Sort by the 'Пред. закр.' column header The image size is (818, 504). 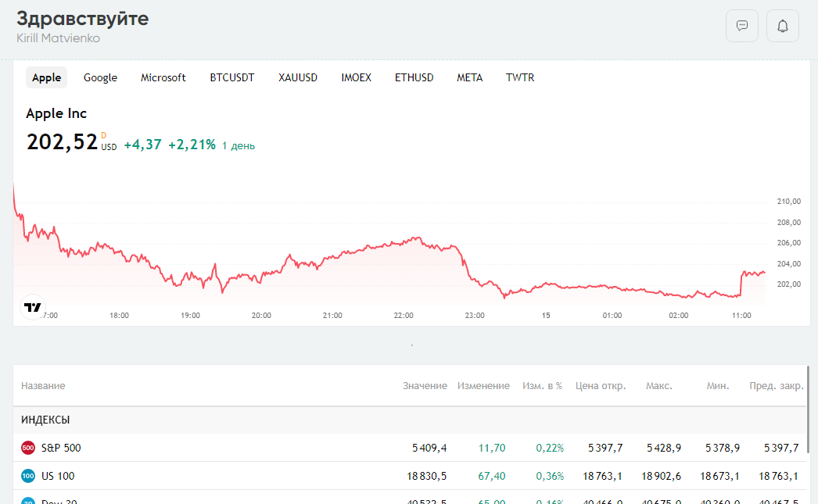[x=777, y=386]
